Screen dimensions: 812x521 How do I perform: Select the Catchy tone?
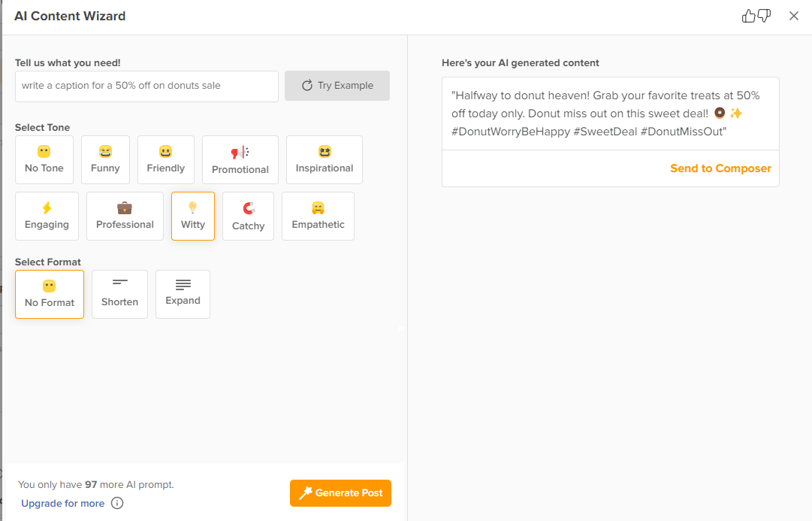248,216
